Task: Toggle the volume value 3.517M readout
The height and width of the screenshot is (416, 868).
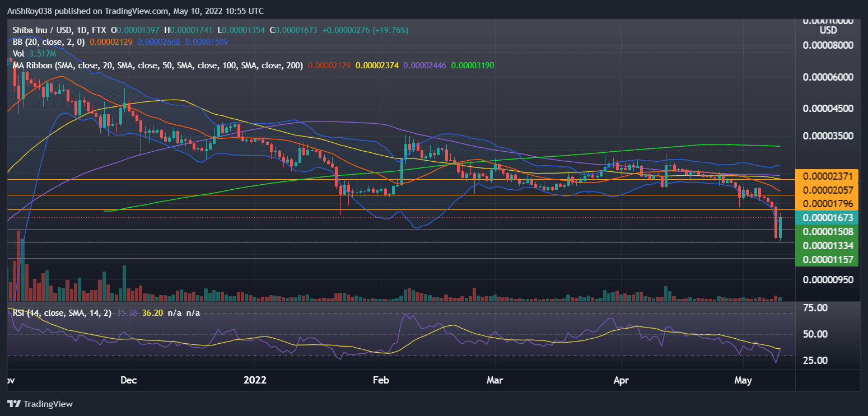Action: coord(41,53)
